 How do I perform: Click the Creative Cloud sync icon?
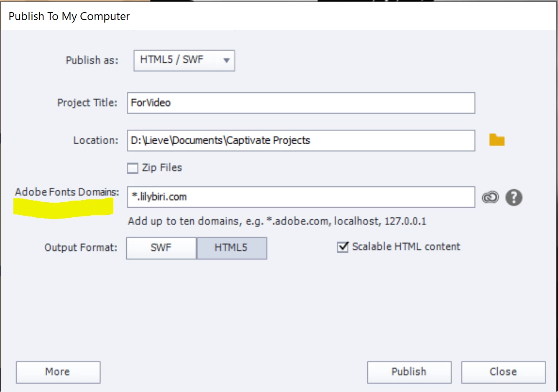490,197
